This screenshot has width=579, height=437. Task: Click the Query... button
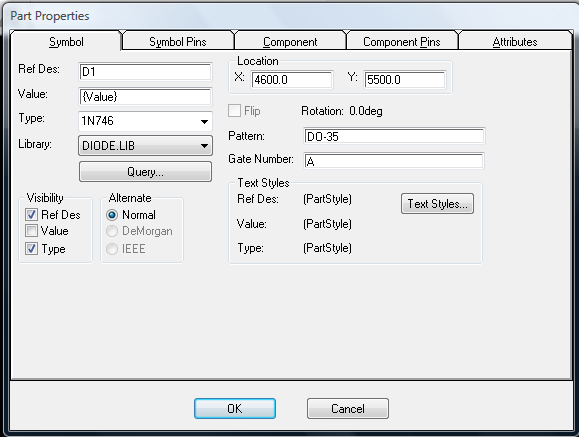click(145, 172)
